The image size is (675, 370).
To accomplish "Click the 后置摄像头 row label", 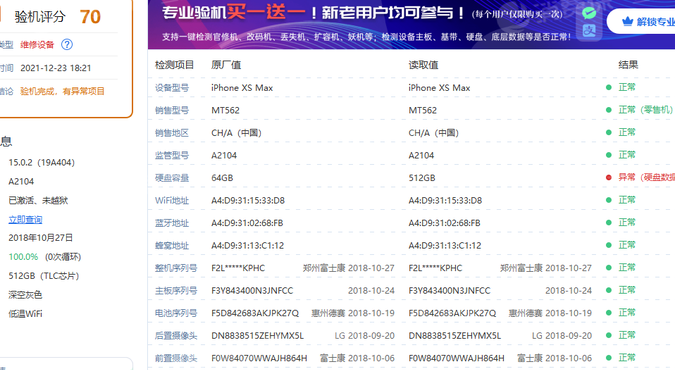I will tap(176, 336).
